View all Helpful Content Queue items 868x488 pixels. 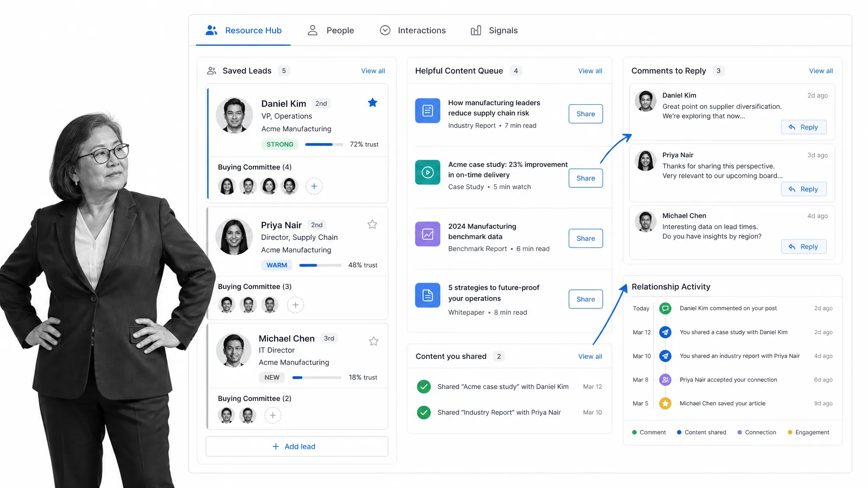pos(590,71)
